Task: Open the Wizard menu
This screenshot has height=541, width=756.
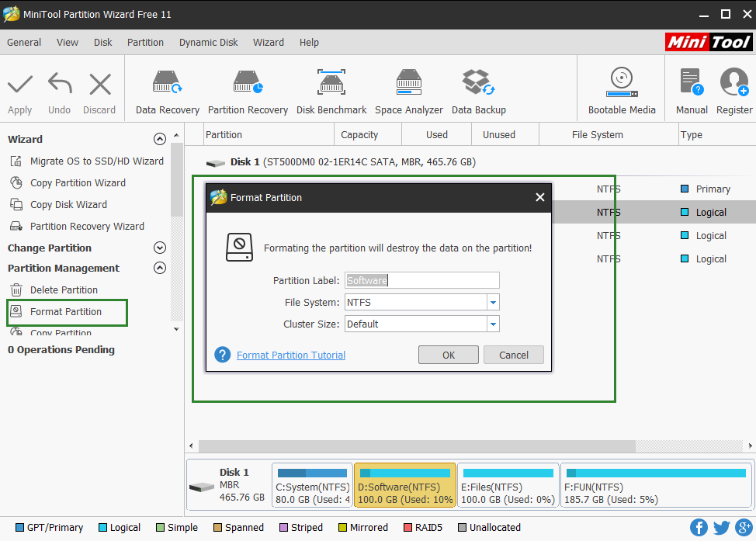Action: click(269, 43)
